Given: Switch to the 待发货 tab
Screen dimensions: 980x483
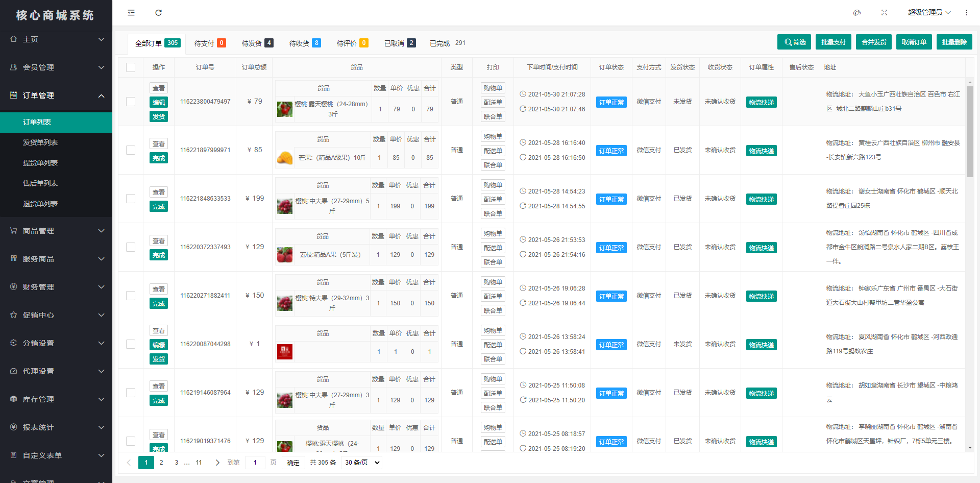Looking at the screenshot, I should click(257, 43).
